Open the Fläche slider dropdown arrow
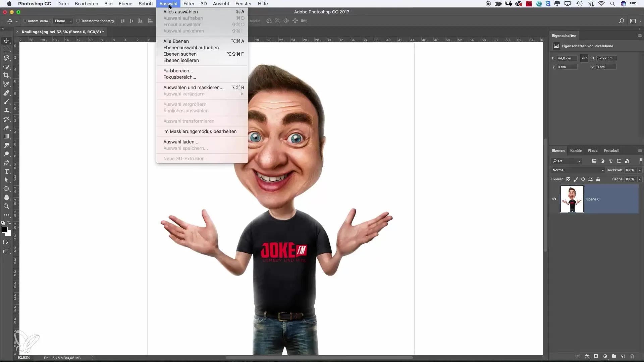 (x=640, y=179)
